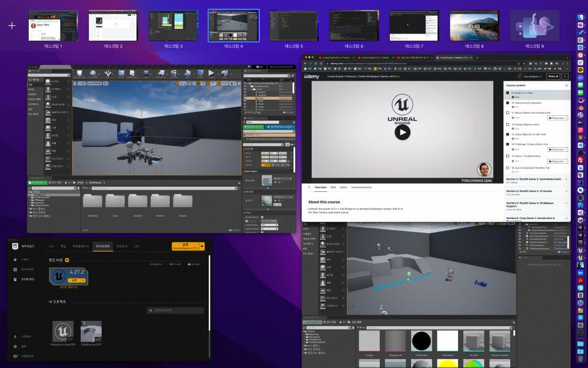
Task: Toggle visibility eye for Floor in World Outliner
Action: 245,98
